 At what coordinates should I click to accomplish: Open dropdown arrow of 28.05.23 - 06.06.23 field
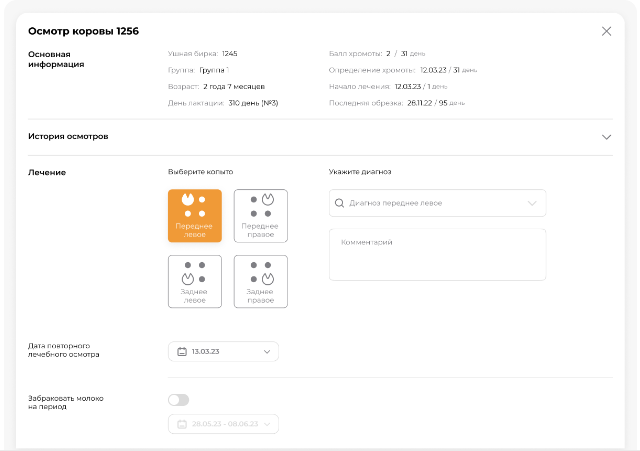[x=267, y=424]
